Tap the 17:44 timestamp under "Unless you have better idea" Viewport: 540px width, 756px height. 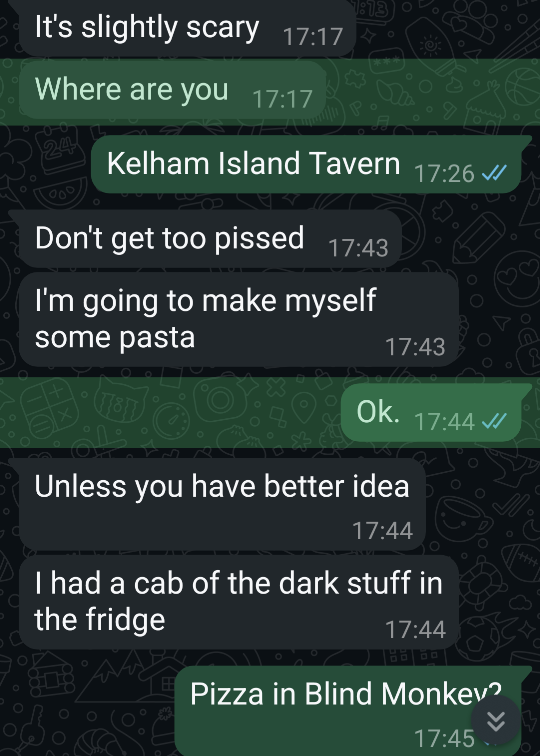[382, 531]
